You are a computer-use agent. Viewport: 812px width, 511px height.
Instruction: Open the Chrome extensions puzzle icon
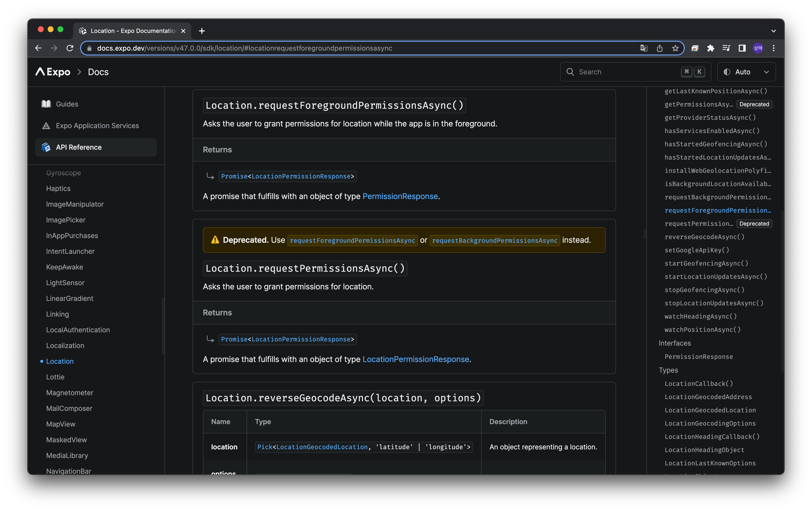[711, 48]
